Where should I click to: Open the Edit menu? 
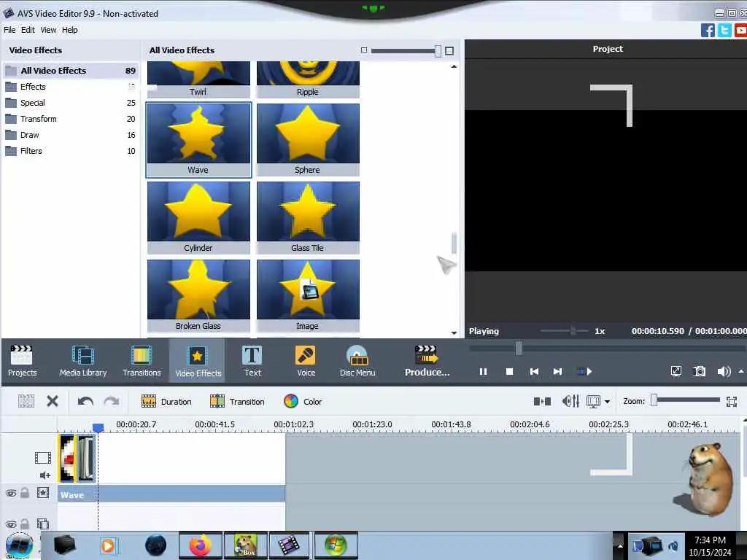[x=28, y=29]
